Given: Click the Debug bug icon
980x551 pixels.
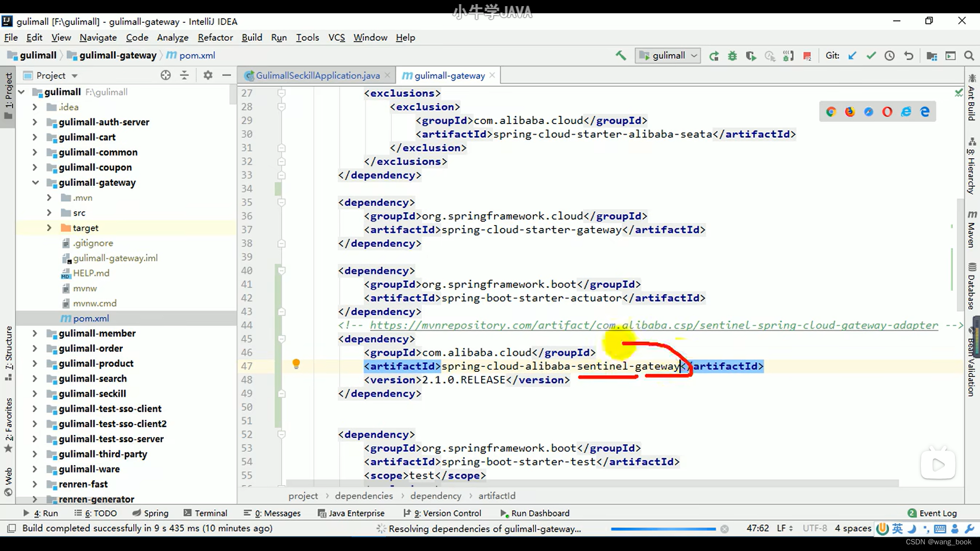Looking at the screenshot, I should pos(732,56).
